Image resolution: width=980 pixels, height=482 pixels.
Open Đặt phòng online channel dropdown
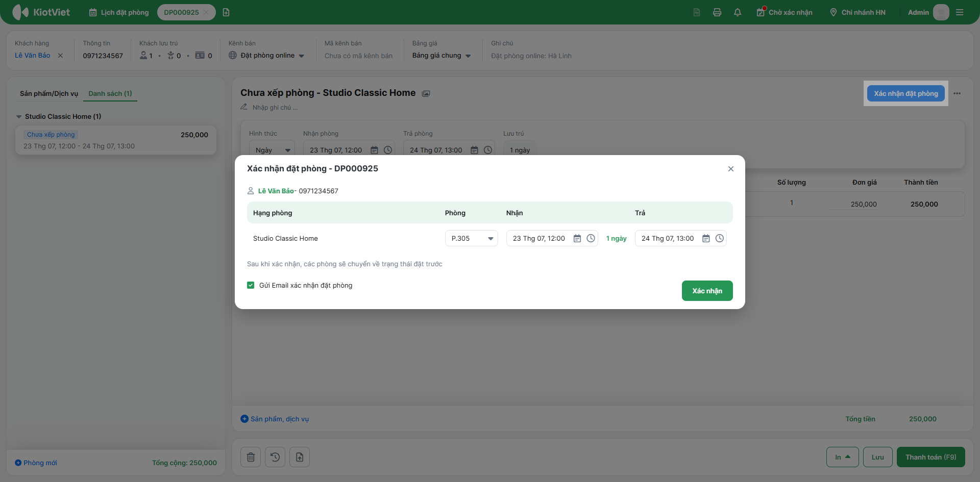click(x=266, y=56)
